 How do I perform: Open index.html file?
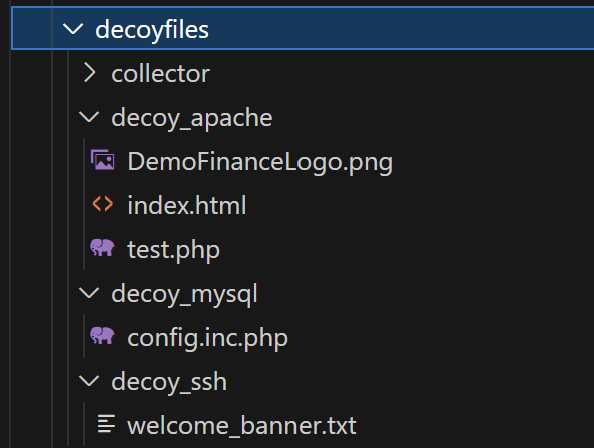(187, 205)
